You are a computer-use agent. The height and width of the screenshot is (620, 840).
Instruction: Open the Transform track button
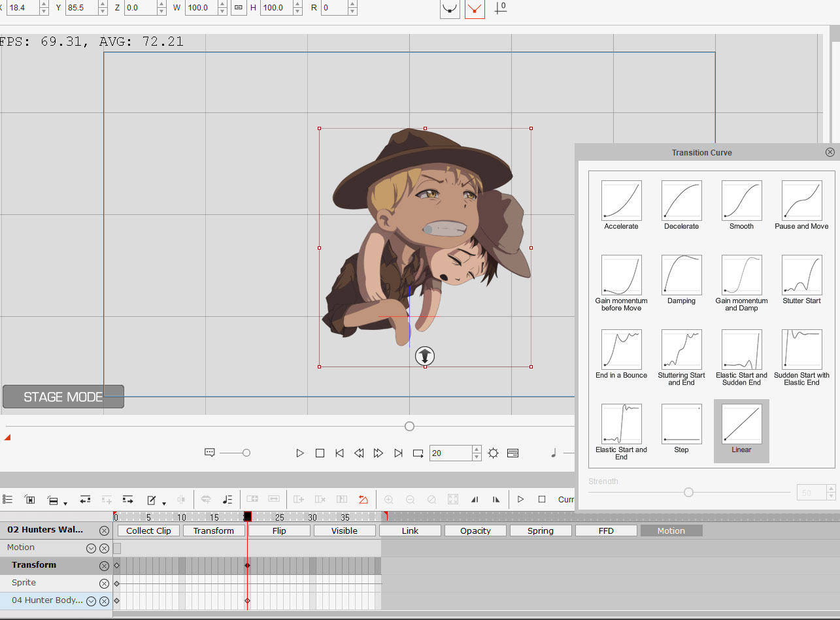tap(214, 530)
